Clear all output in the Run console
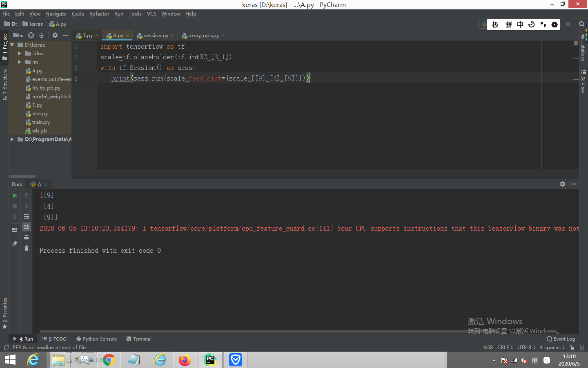Screen dimensions: 588x368 tap(27, 248)
